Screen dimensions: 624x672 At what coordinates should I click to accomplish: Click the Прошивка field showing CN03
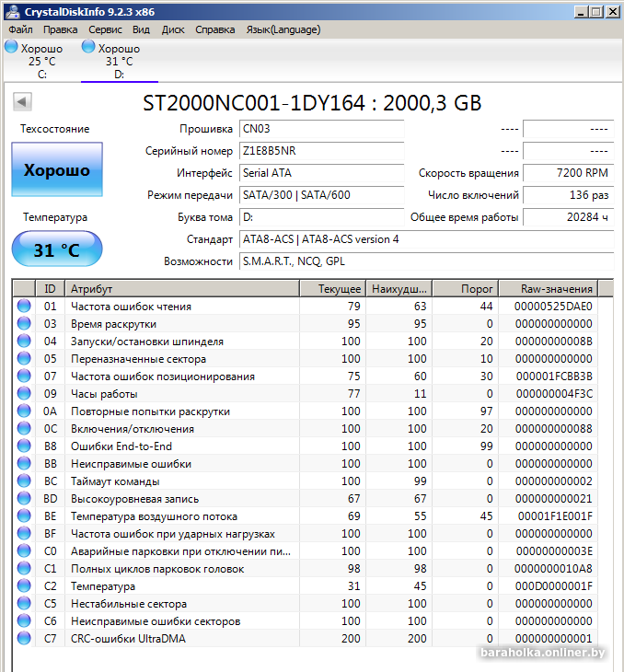pyautogui.click(x=320, y=130)
